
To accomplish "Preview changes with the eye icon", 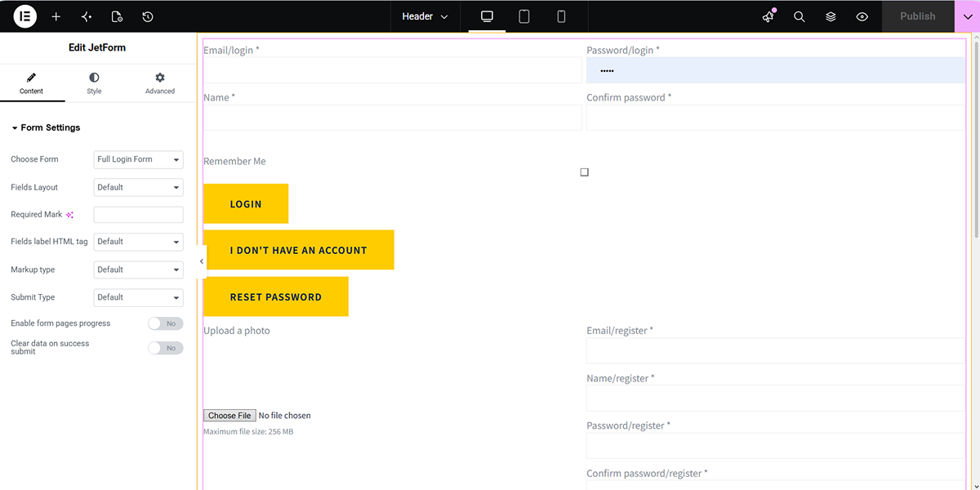I will [x=862, y=16].
